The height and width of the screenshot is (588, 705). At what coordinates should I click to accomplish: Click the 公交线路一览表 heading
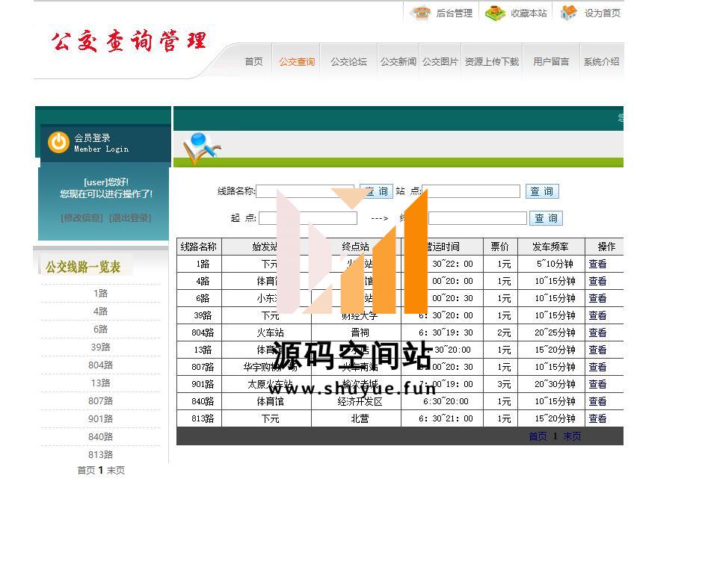point(83,267)
